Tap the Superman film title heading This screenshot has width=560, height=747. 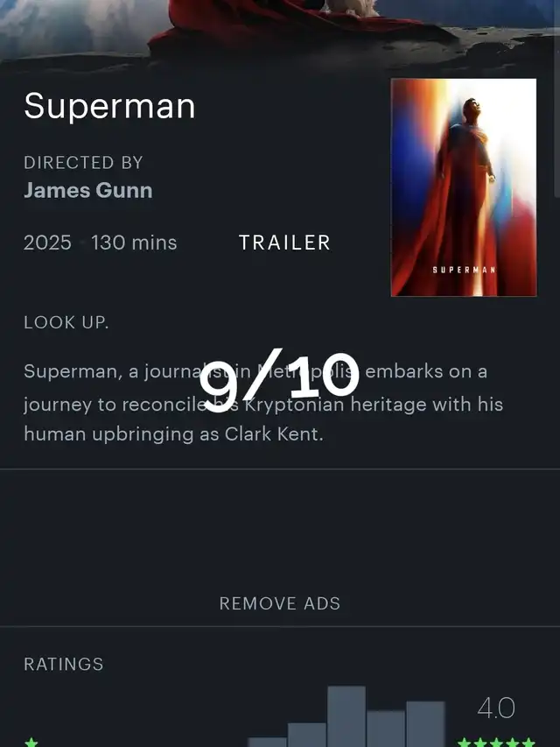click(109, 106)
